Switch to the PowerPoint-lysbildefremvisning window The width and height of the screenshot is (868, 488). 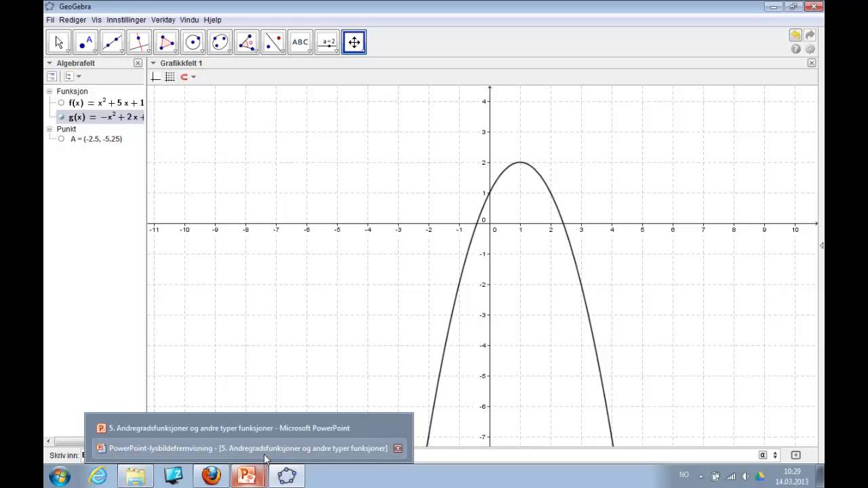click(x=248, y=448)
